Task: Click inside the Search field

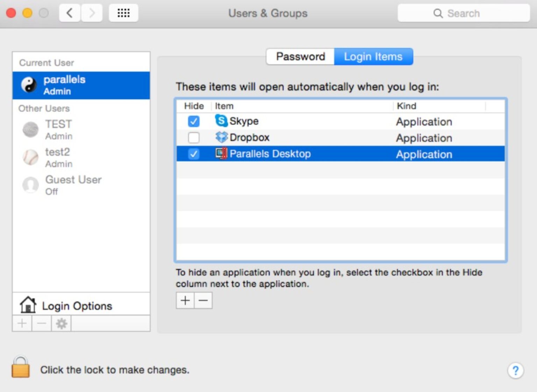Action: pos(465,13)
